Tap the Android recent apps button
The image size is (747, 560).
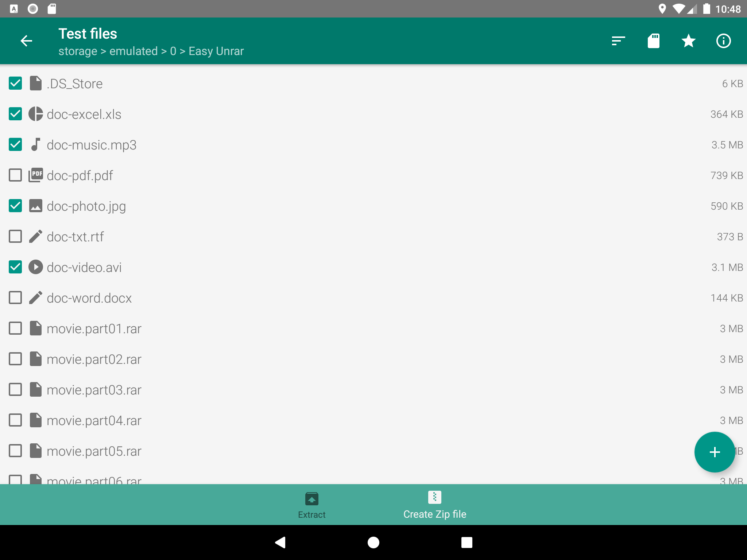pyautogui.click(x=467, y=542)
